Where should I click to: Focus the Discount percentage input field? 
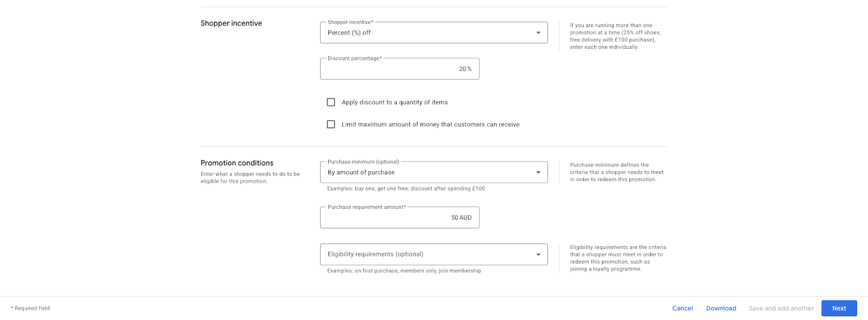[x=399, y=69]
